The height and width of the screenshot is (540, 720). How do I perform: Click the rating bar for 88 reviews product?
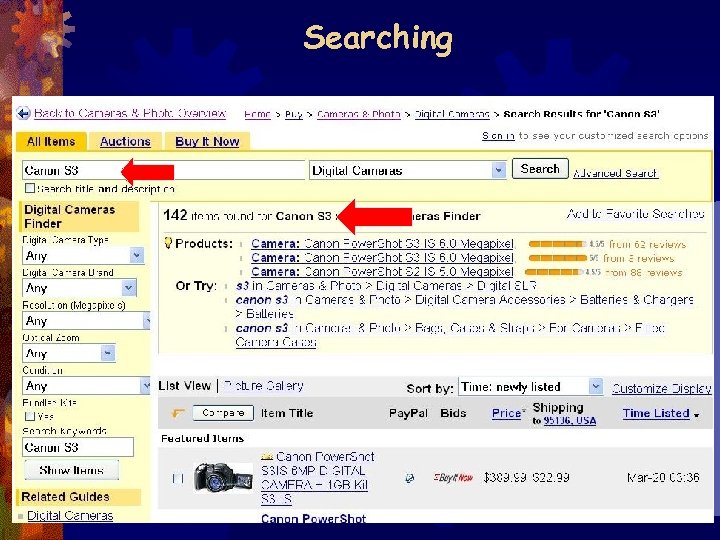(x=554, y=272)
